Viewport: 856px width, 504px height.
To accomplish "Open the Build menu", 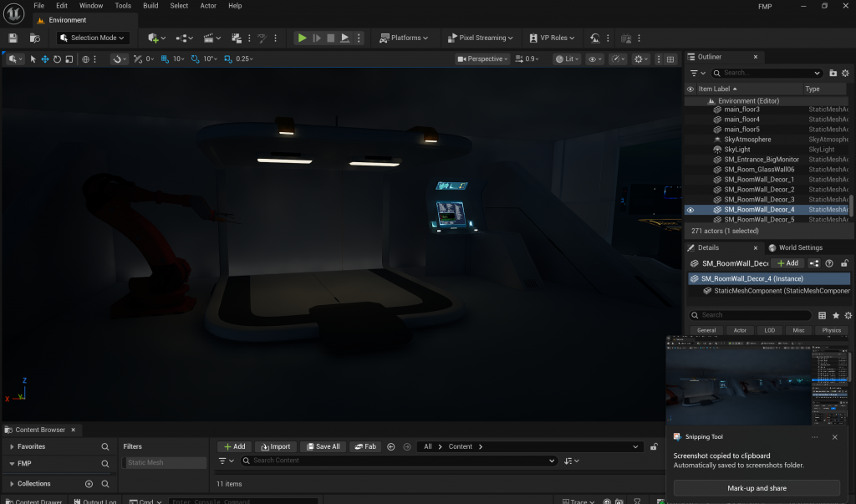I will 150,6.
